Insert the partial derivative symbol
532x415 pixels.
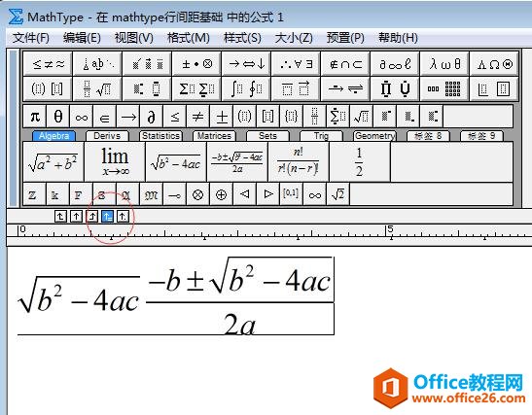point(152,117)
